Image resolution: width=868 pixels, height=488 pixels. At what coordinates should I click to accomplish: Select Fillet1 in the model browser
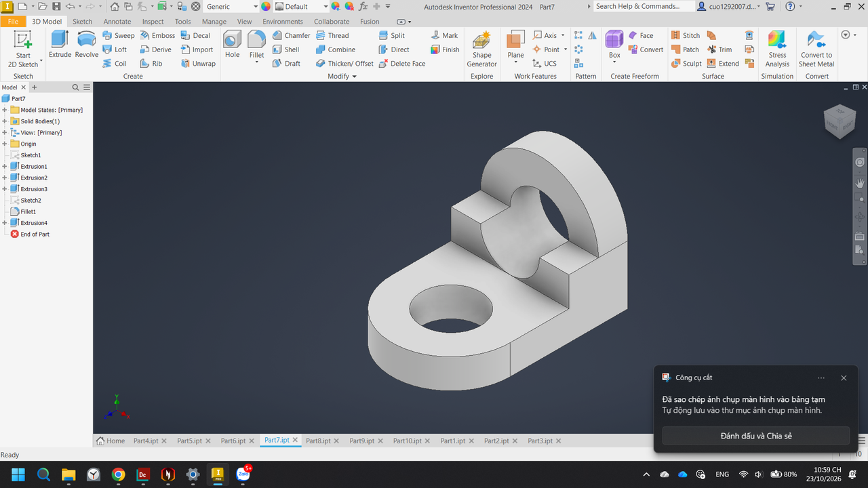click(28, 211)
